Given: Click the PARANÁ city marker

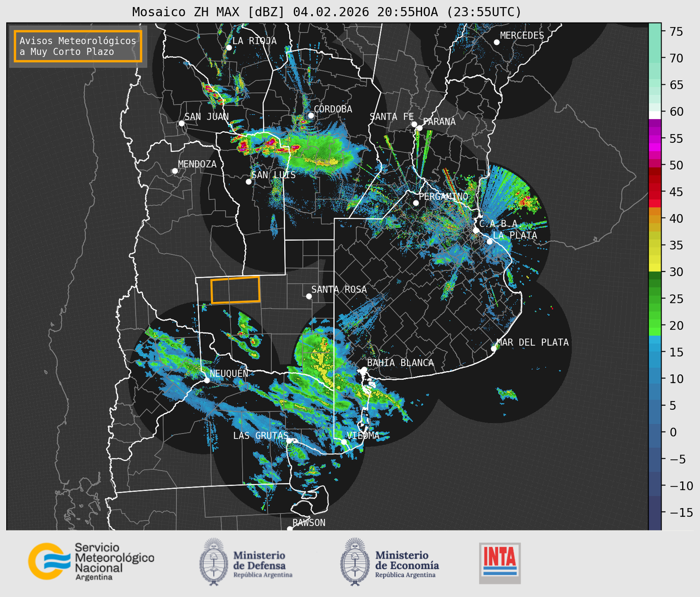Looking at the screenshot, I should (420, 128).
